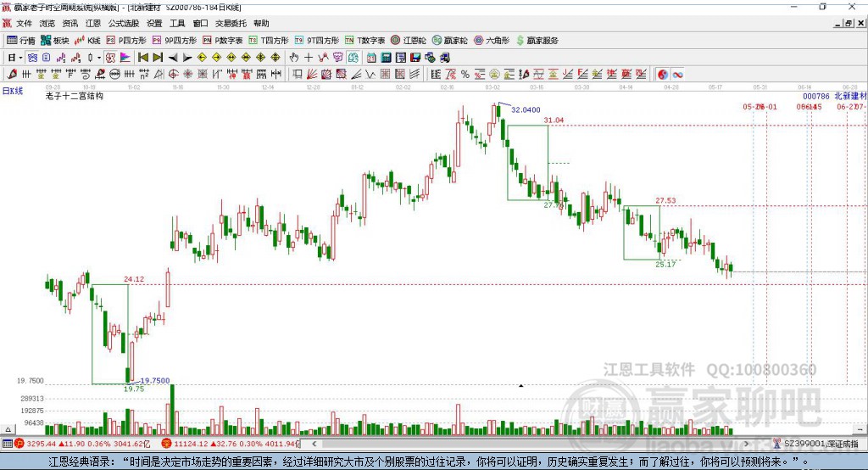
Task: Step chart right with black right arrow
Action: pos(187,58)
